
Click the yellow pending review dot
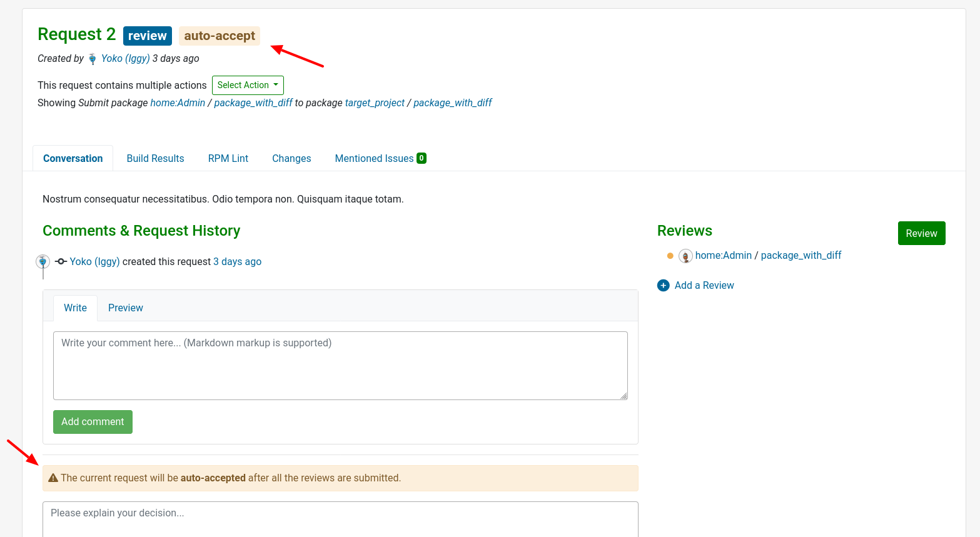pyautogui.click(x=669, y=256)
